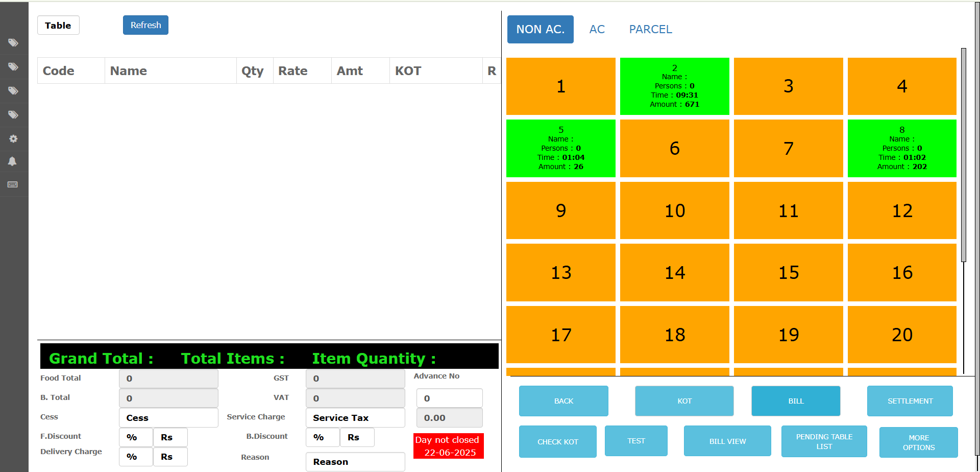Switch to the AC tab
Viewport: 980px width, 472px height.
[597, 30]
